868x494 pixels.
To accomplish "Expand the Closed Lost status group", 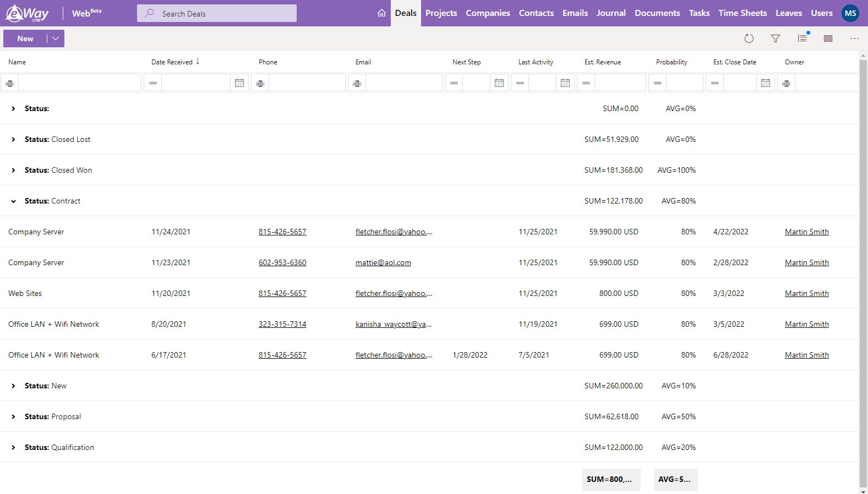I will click(x=13, y=140).
